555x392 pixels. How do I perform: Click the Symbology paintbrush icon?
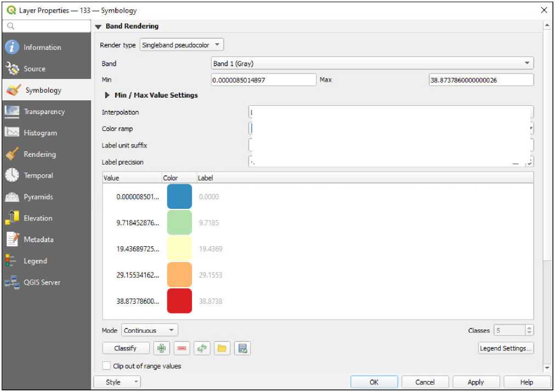coord(14,90)
